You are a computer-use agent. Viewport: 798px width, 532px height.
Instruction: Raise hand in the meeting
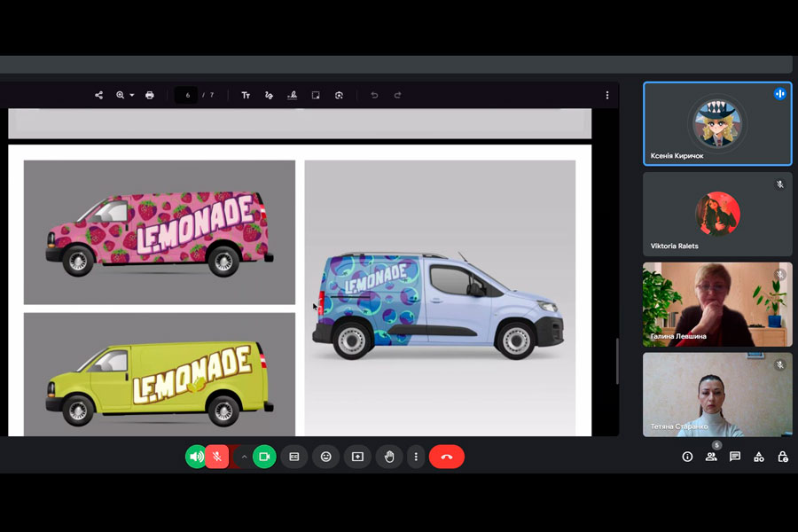(389, 457)
